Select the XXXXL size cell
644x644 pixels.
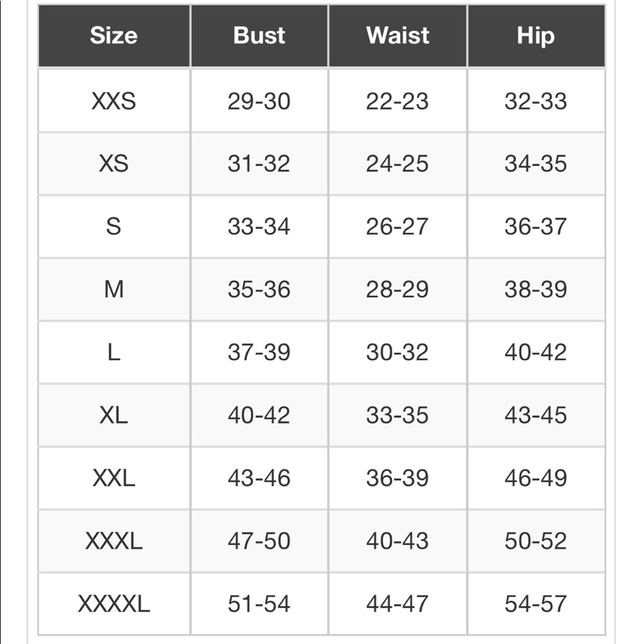pyautogui.click(x=114, y=604)
